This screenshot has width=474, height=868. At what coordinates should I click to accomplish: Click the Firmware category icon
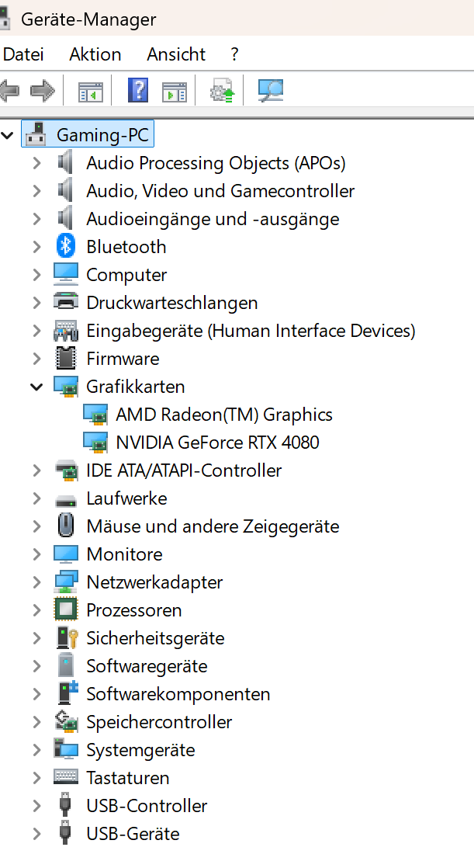point(66,359)
